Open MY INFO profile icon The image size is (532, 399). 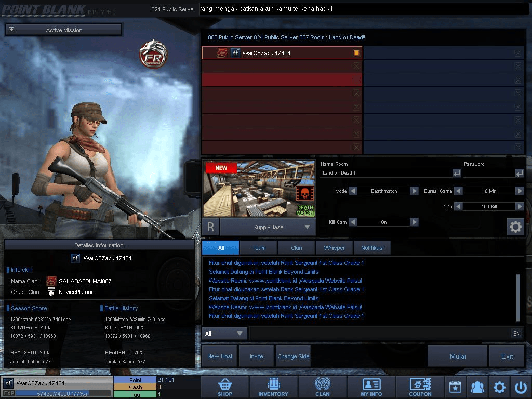(x=371, y=387)
